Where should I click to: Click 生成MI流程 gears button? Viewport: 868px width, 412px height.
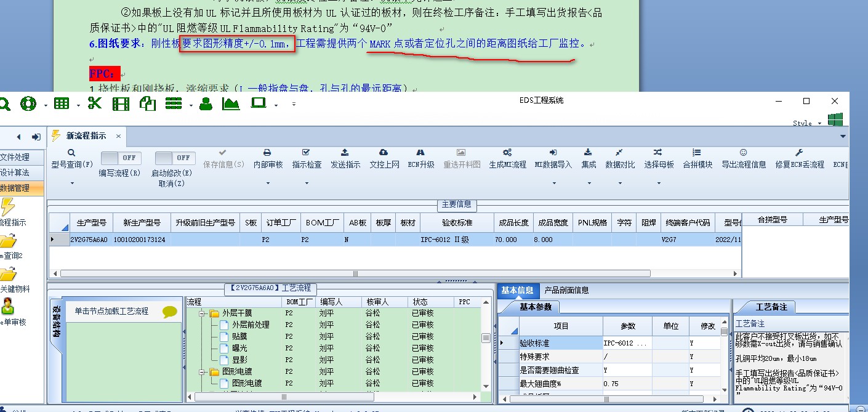click(x=507, y=159)
